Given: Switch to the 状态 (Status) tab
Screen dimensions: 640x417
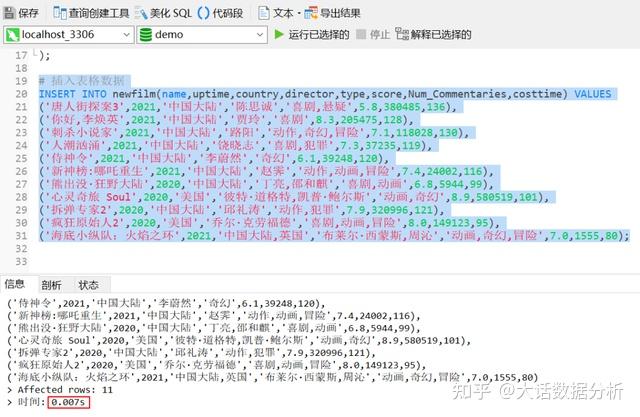Looking at the screenshot, I should coord(88,285).
